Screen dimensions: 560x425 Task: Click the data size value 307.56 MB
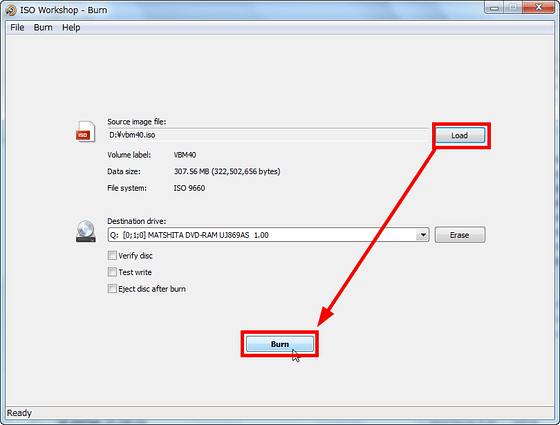point(227,171)
